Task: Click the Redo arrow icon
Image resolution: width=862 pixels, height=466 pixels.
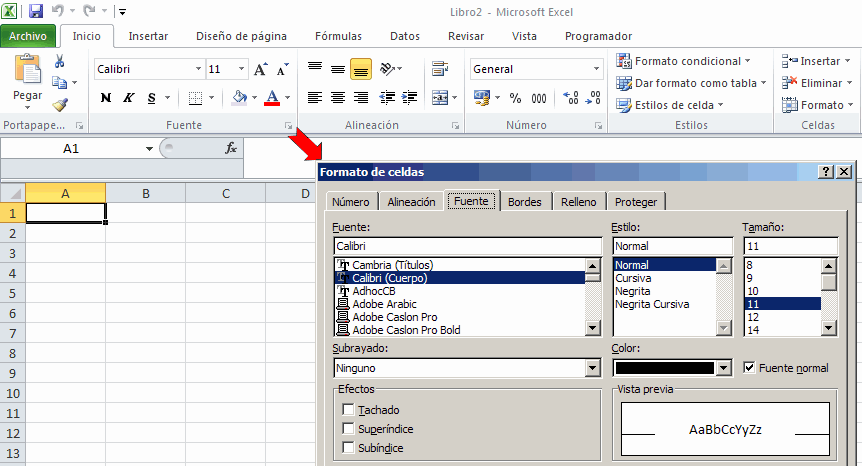Action: point(89,11)
